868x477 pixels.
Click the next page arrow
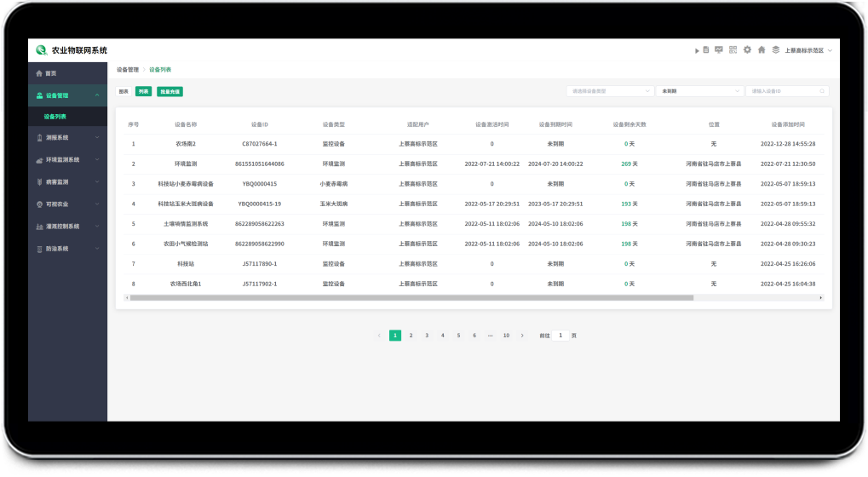[522, 336]
